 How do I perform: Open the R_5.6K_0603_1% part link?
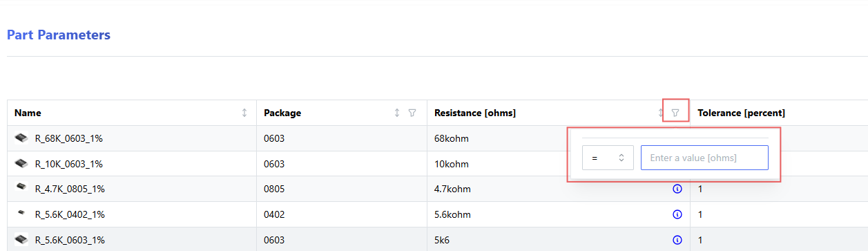click(70, 240)
